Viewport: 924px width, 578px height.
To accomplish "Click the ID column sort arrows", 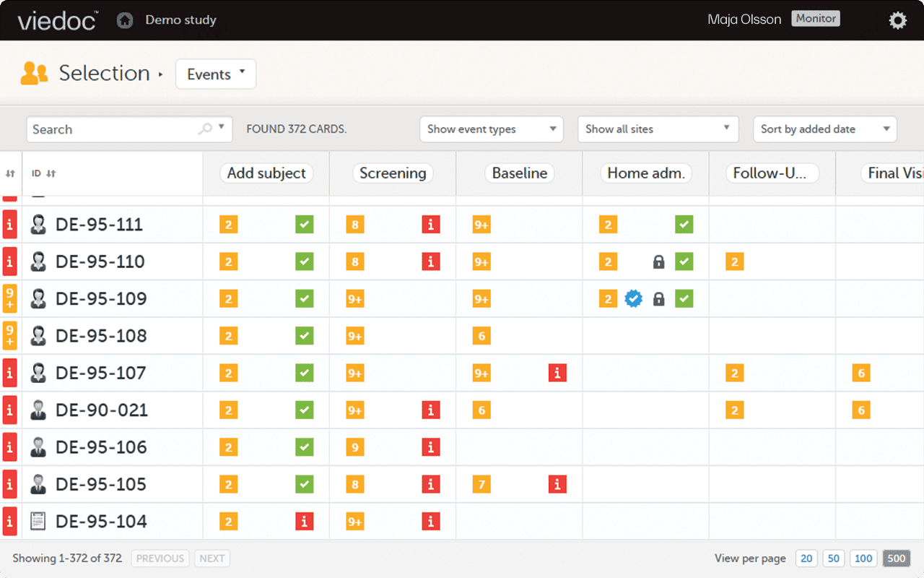I will (51, 173).
